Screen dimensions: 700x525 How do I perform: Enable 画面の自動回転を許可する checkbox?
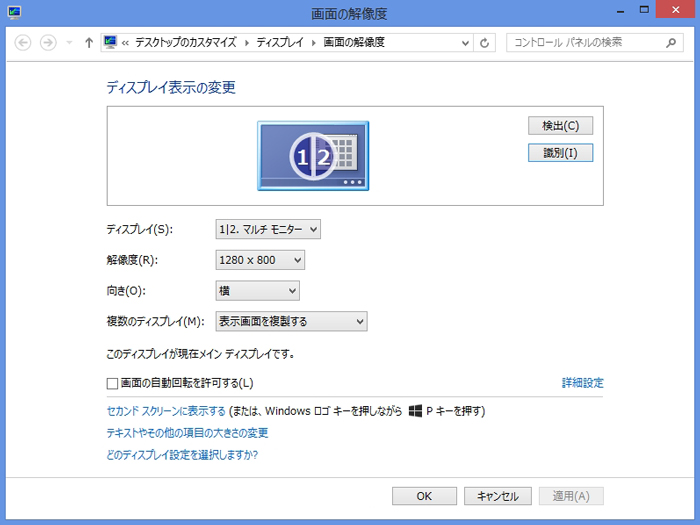point(112,383)
